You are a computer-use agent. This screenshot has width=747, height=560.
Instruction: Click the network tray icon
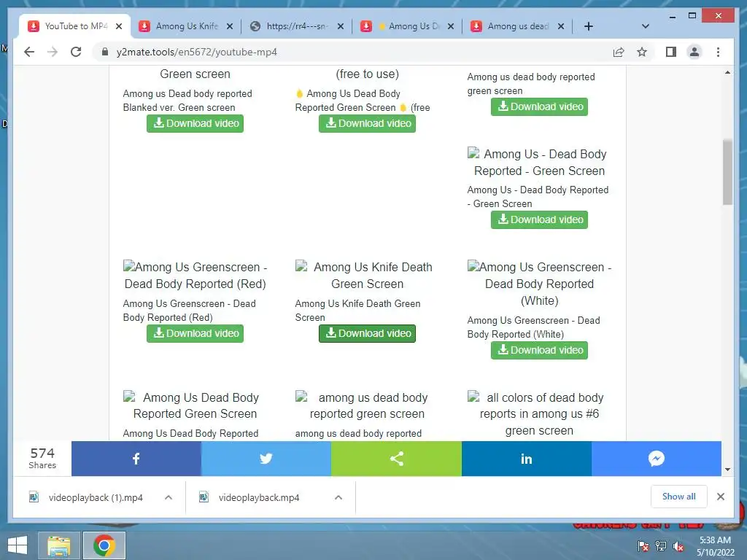tap(661, 546)
